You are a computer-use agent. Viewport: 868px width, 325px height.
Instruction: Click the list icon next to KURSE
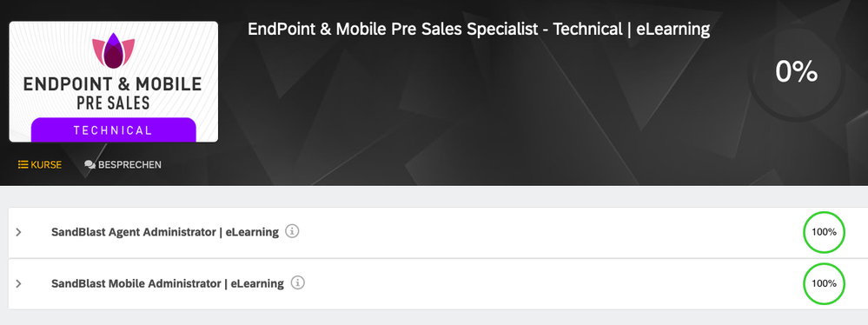point(23,164)
